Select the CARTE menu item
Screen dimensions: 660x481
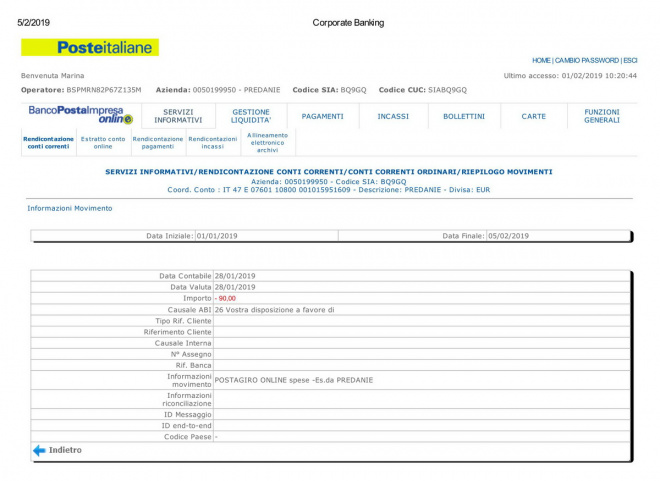pyautogui.click(x=534, y=116)
